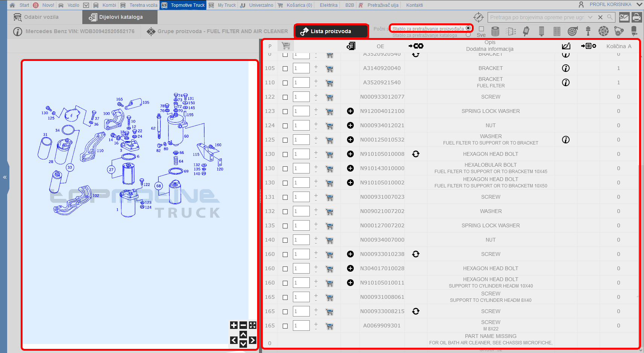This screenshot has height=353, width=644.
Task: Pan parts diagram left
Action: tap(234, 340)
